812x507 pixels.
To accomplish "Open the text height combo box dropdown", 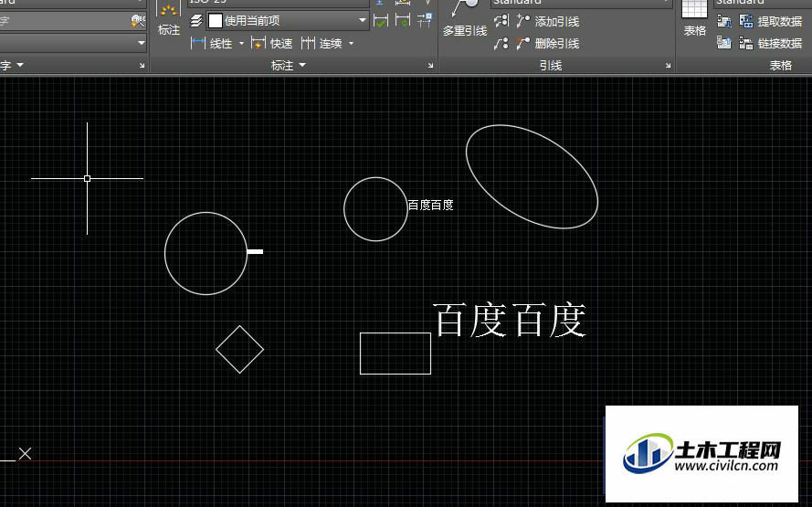I will (x=141, y=43).
